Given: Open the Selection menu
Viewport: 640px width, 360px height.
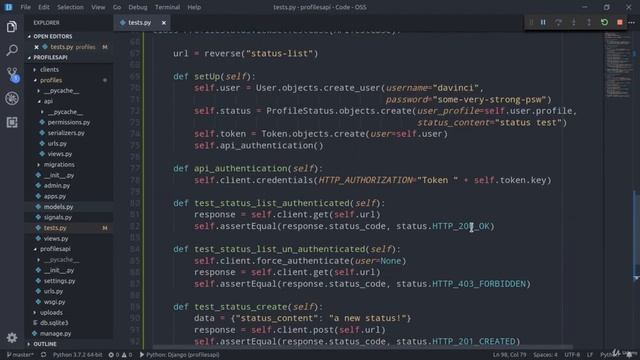Looking at the screenshot, I should pos(70,7).
